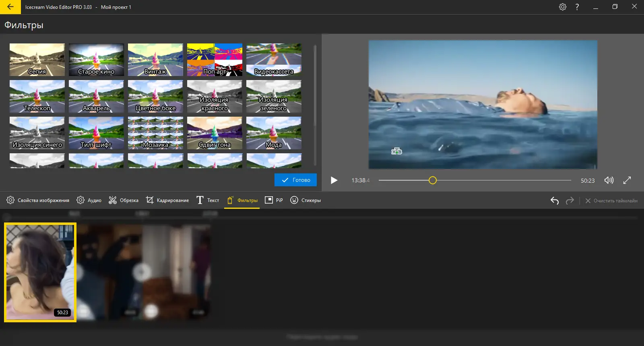The height and width of the screenshot is (346, 644).
Task: Open help via the question mark icon
Action: (577, 7)
